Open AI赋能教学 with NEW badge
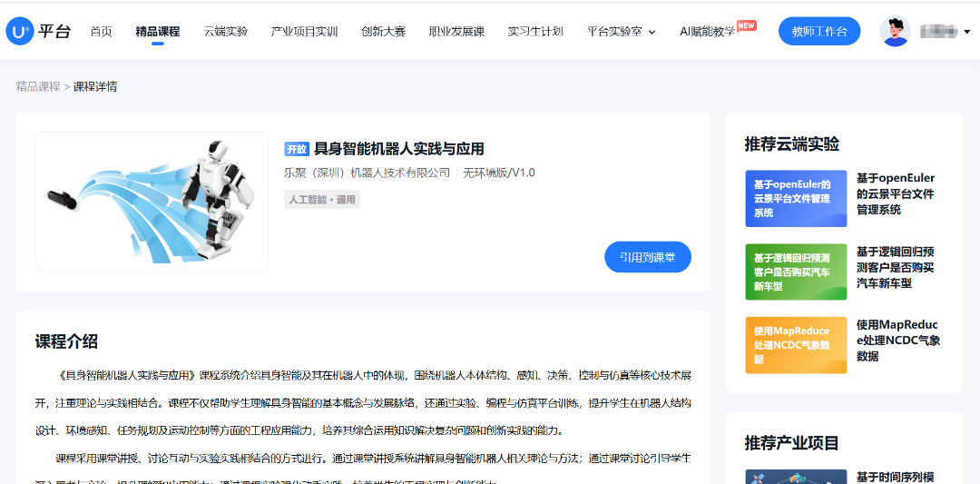 tap(708, 32)
